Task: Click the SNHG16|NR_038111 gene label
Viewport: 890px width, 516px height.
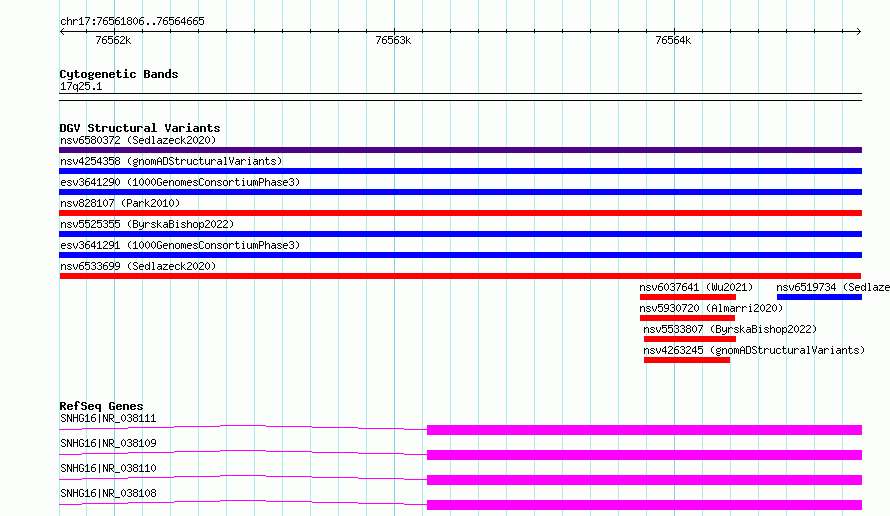Action: pos(108,418)
